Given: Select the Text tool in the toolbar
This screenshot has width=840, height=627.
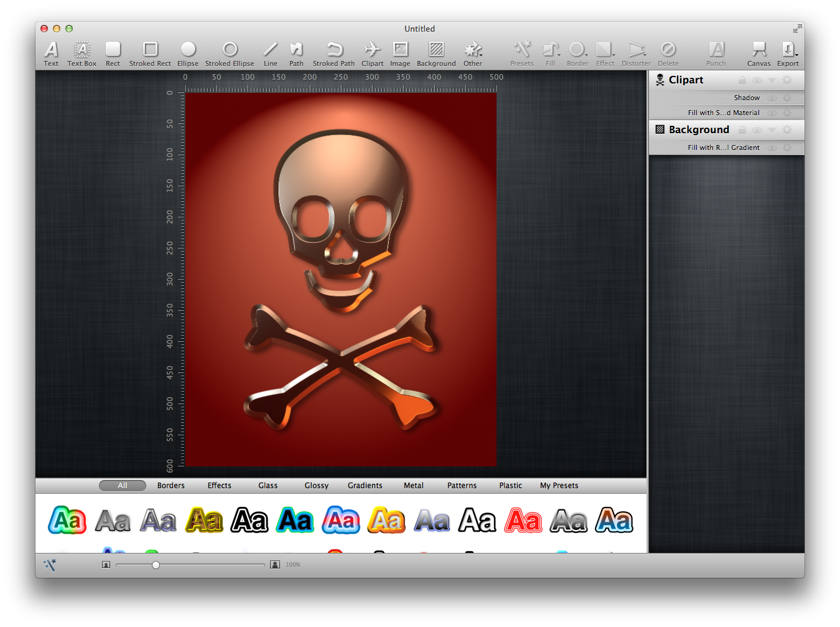Looking at the screenshot, I should tap(51, 53).
